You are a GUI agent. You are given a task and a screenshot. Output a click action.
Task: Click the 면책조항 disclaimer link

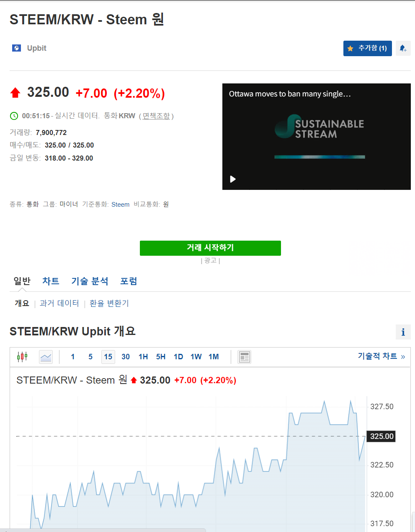point(156,116)
